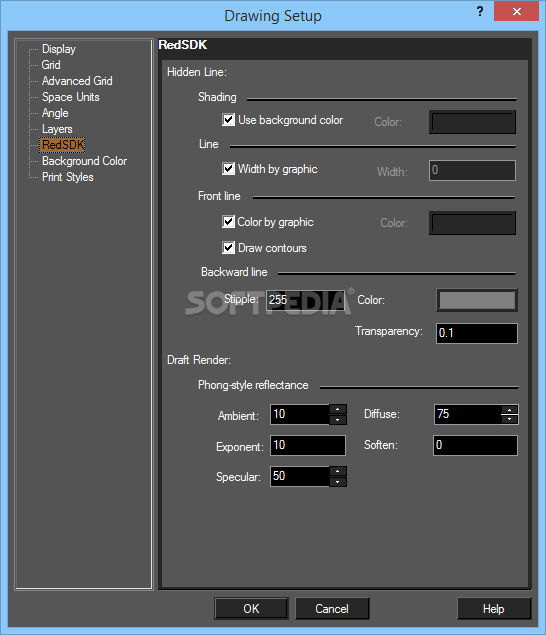Screen dimensions: 546x635
Task: Select the RedSDK tree item
Action: tap(63, 145)
